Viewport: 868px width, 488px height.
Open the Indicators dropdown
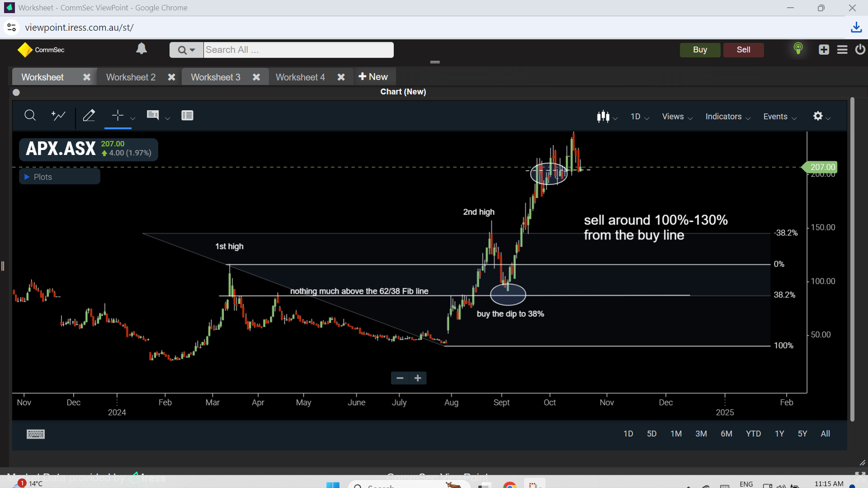click(x=728, y=117)
